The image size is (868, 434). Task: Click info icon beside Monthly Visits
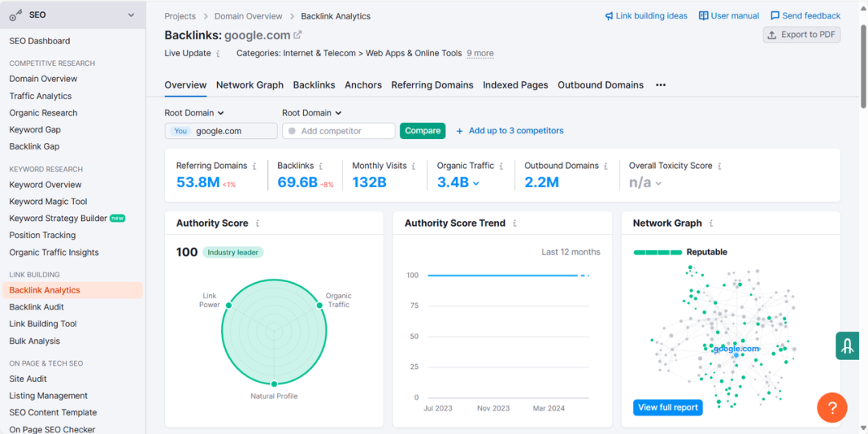[x=414, y=166]
